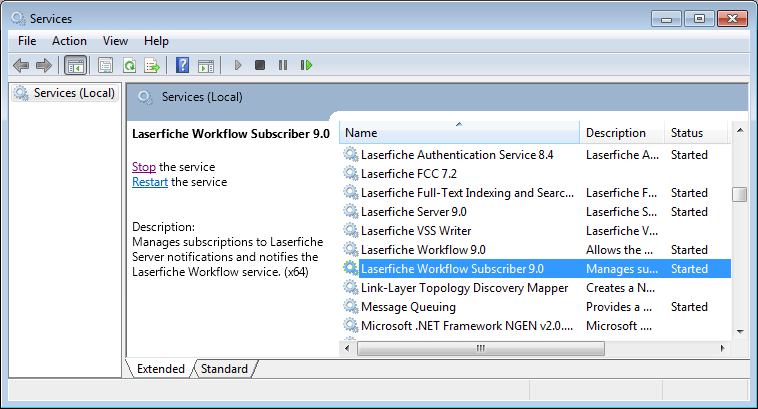Viewport: 758px width, 409px height.
Task: Select Services (Local) in the console tree
Action: click(x=74, y=93)
